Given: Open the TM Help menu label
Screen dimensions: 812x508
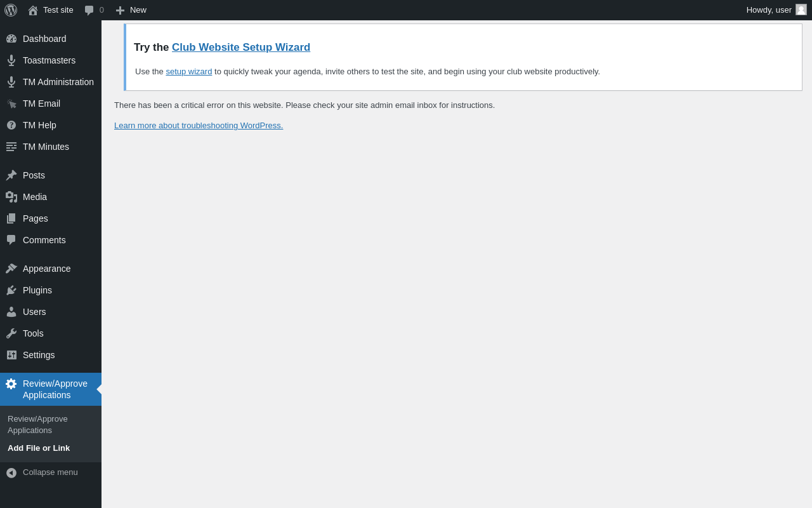Looking at the screenshot, I should 39,125.
